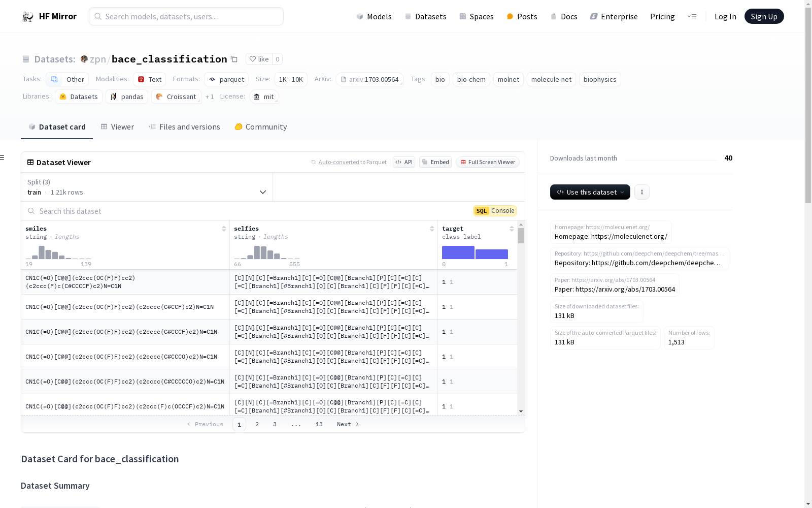
Task: Select the molecule-net tag
Action: (x=551, y=79)
